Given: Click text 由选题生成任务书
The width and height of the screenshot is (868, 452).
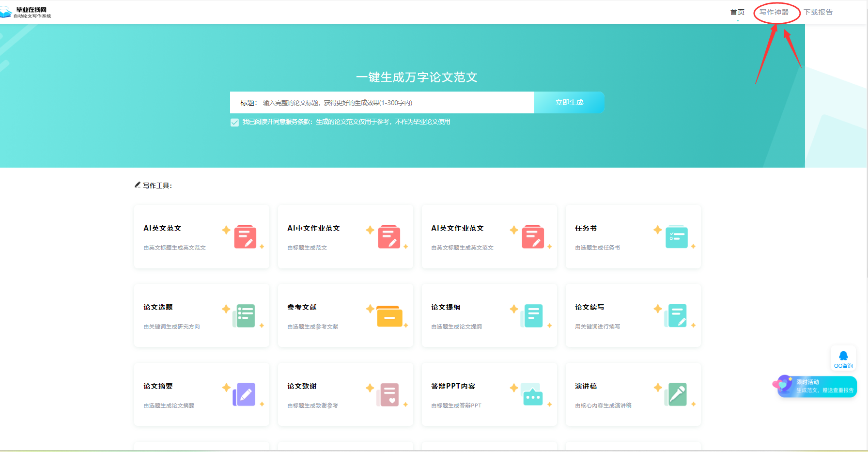Looking at the screenshot, I should pyautogui.click(x=597, y=248).
